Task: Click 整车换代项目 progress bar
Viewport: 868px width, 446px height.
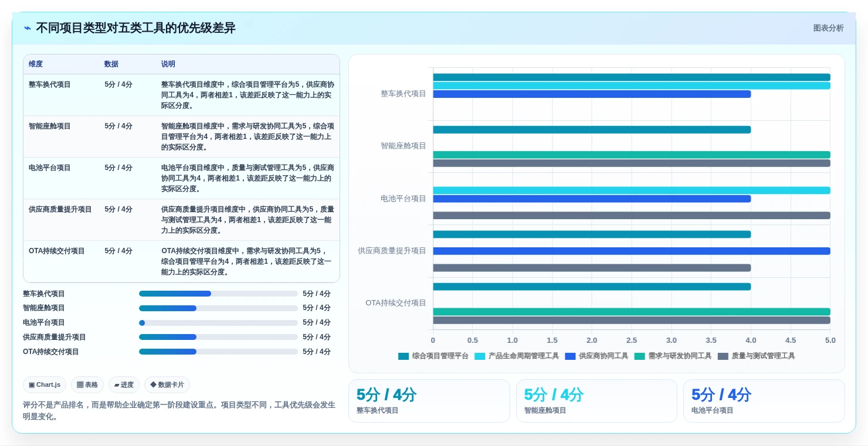Action: pyautogui.click(x=218, y=294)
